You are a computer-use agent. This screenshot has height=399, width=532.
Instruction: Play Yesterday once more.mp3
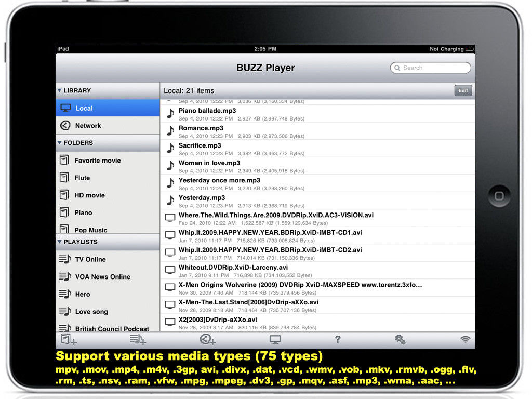point(317,183)
